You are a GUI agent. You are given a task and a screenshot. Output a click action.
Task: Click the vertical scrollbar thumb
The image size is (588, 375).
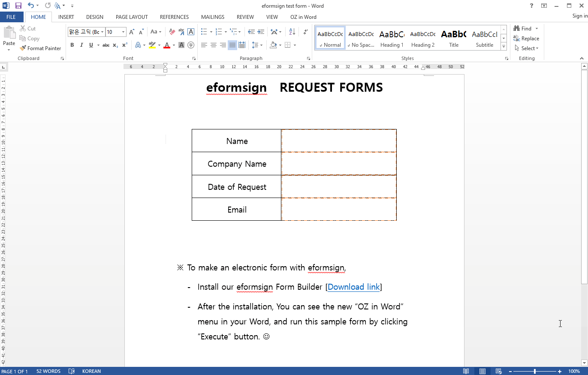[584, 177]
